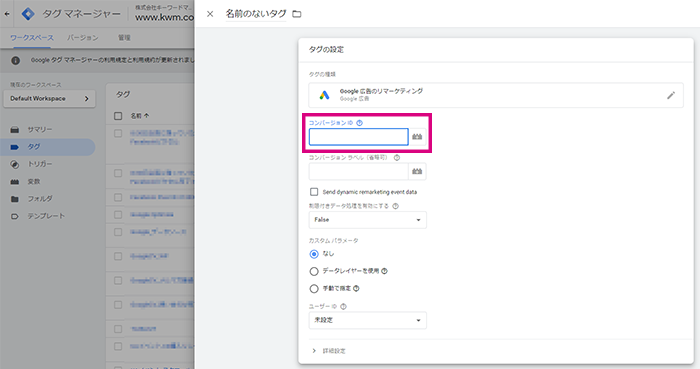700x369 pixels.
Task: Click the Tag Manager diamond logo
Action: (x=28, y=14)
